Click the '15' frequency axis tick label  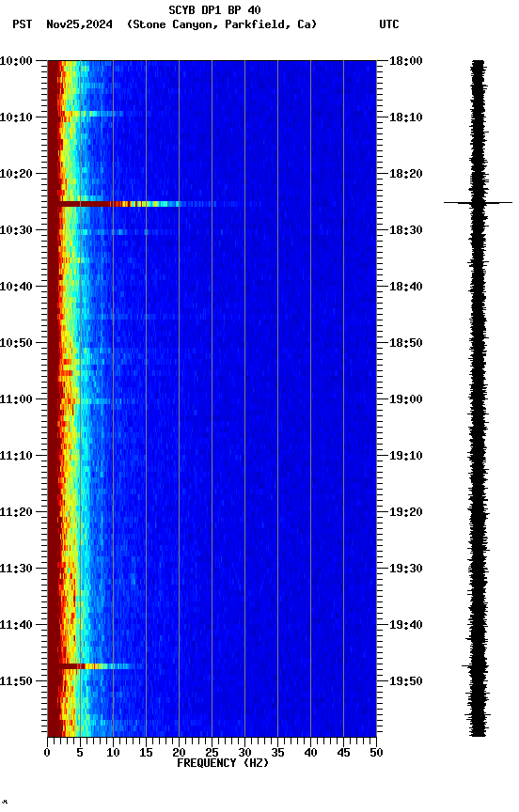(x=146, y=753)
